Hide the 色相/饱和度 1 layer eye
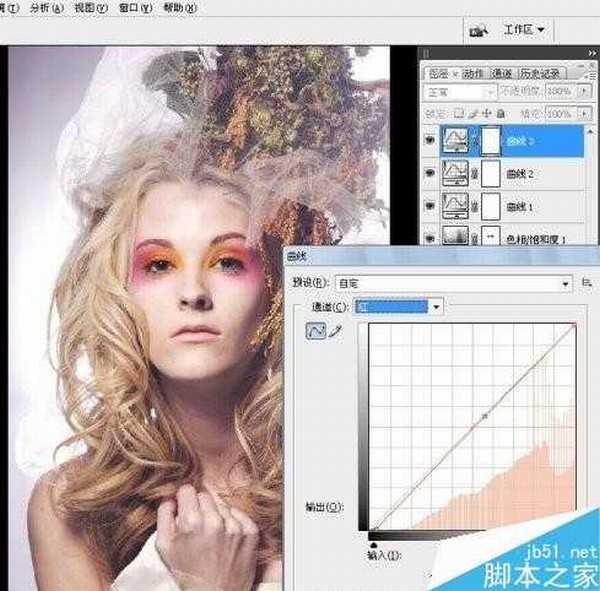Image resolution: width=600 pixels, height=591 pixels. point(430,238)
